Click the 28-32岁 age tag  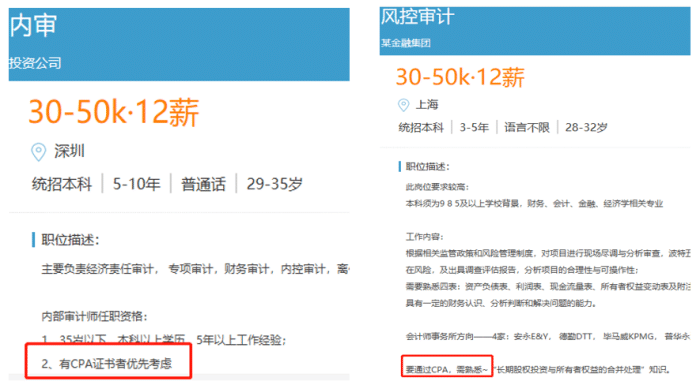pyautogui.click(x=586, y=127)
